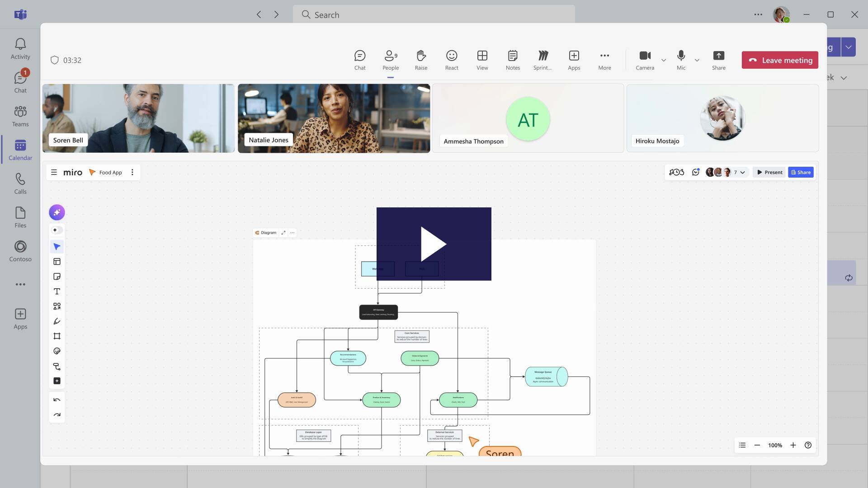
Task: Select the Miro pen drawing tool
Action: [57, 321]
